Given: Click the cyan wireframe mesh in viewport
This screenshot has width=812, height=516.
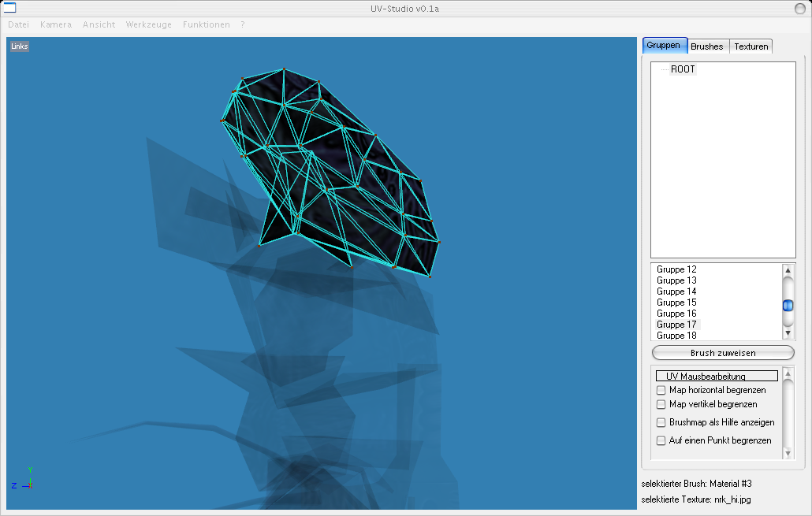Looking at the screenshot, I should (331, 173).
